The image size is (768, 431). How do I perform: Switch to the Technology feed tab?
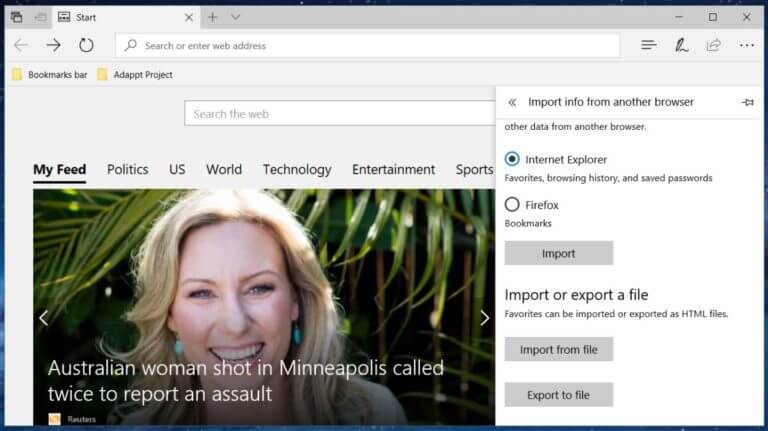pyautogui.click(x=297, y=169)
